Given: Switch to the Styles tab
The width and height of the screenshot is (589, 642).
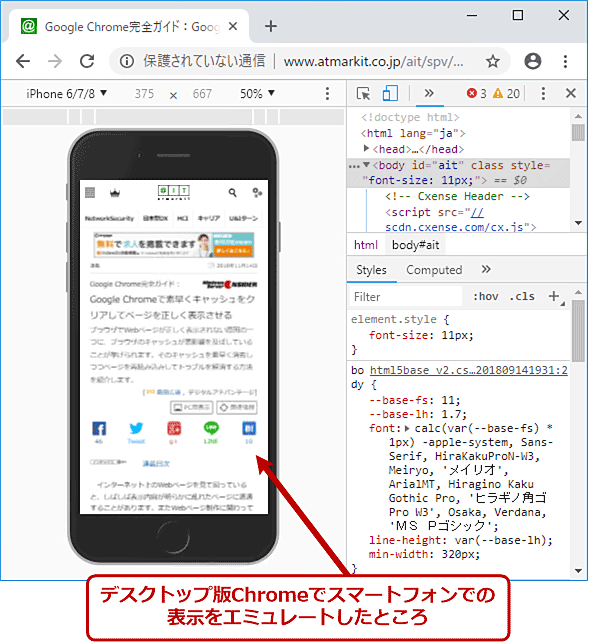Looking at the screenshot, I should tap(371, 270).
